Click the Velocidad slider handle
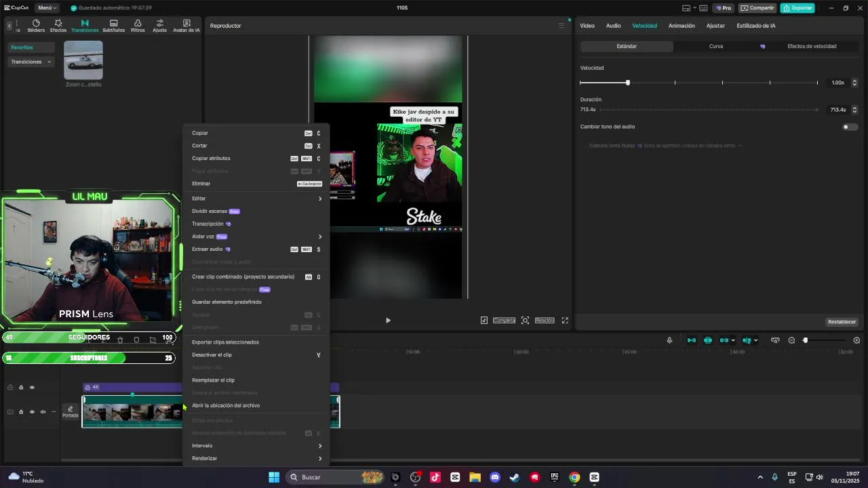The height and width of the screenshot is (488, 868). click(628, 83)
